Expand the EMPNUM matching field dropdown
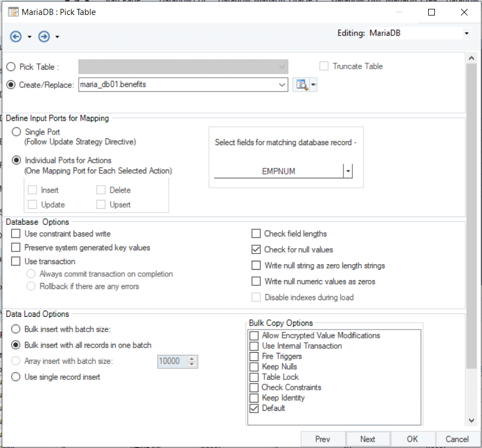Screen dimensions: 482x448 [x=348, y=171]
